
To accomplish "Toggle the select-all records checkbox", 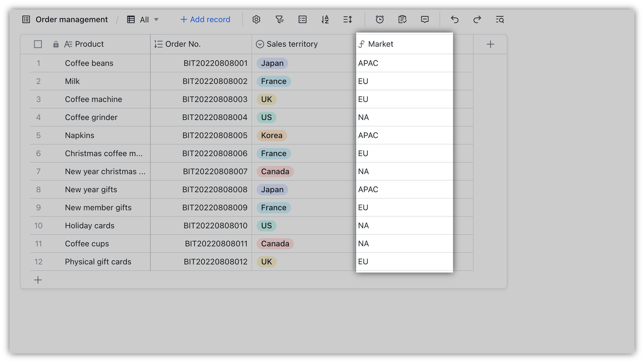I will pyautogui.click(x=38, y=44).
